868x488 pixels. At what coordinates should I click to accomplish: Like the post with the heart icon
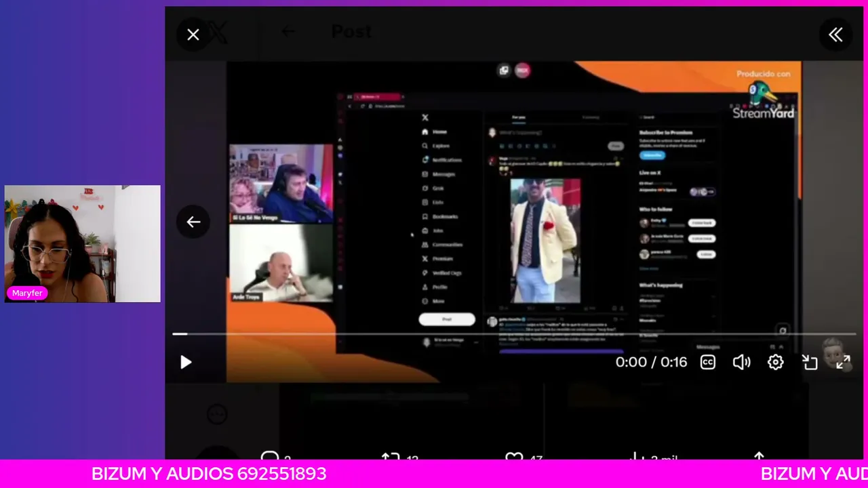click(515, 457)
